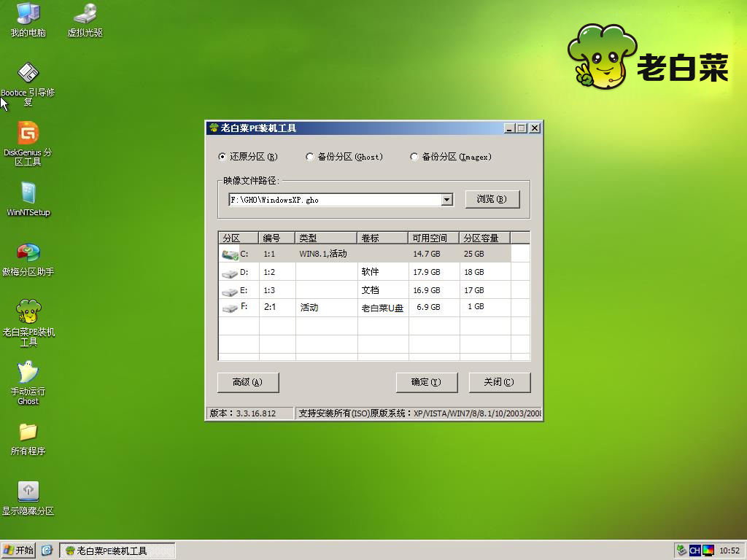Open the 虚拟光驱 virtual drive icon
The image size is (747, 560).
click(x=85, y=20)
